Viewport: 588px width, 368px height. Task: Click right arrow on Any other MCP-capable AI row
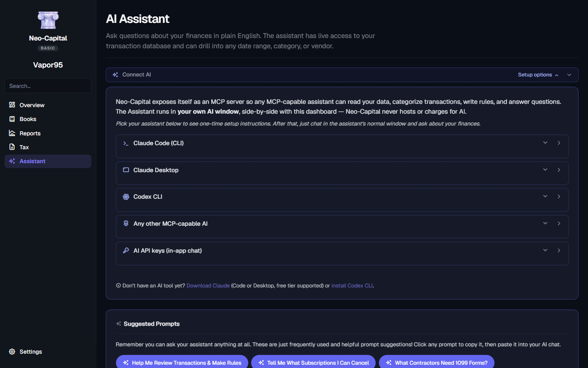[x=559, y=223]
